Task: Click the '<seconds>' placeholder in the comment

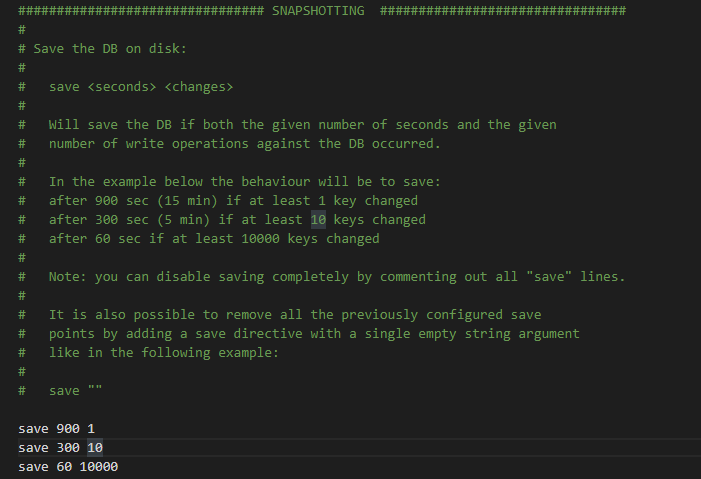Action: pyautogui.click(x=122, y=87)
